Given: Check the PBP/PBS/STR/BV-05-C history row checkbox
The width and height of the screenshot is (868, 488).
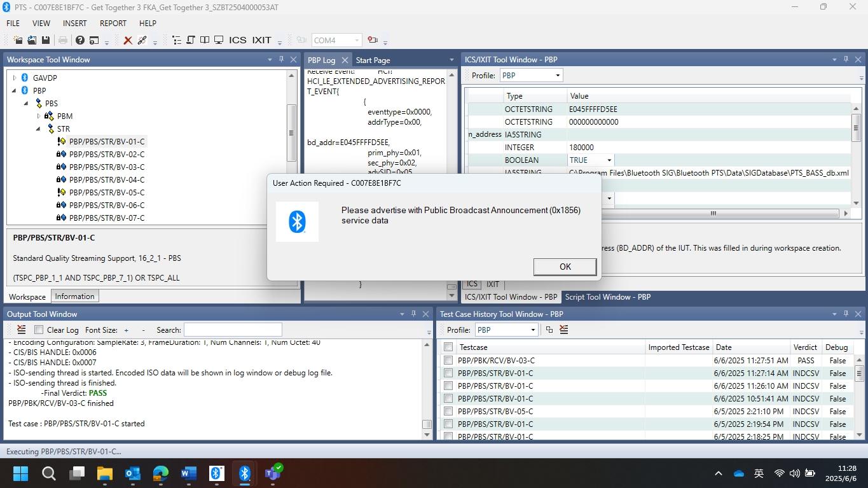Looking at the screenshot, I should click(448, 411).
